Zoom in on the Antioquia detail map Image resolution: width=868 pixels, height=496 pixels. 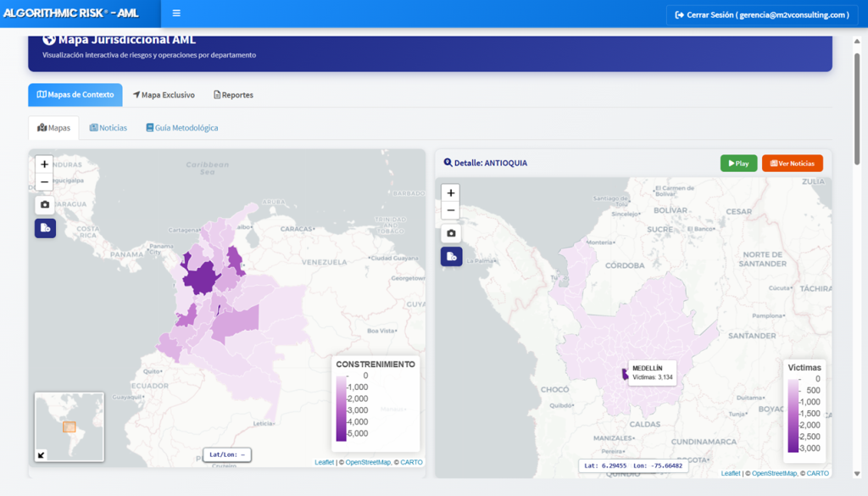tap(451, 192)
